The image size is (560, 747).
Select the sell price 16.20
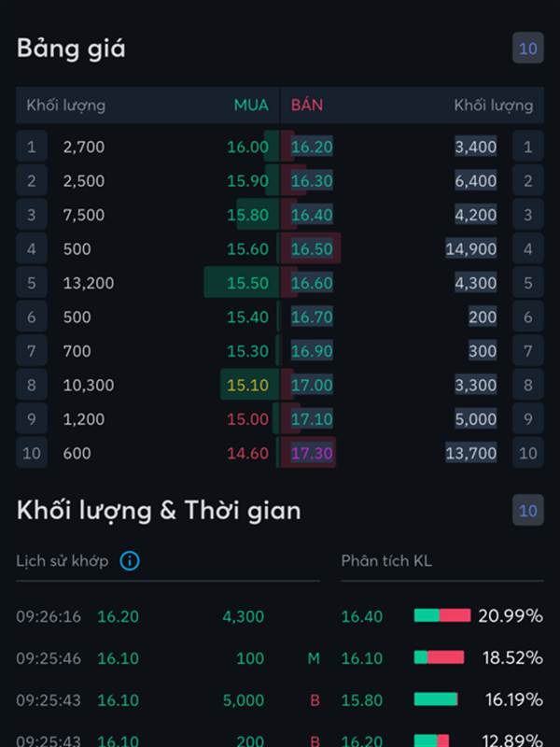(312, 147)
